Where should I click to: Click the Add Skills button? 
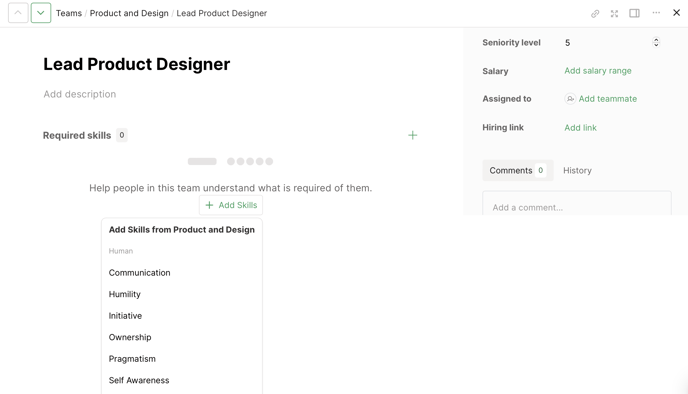[231, 205]
